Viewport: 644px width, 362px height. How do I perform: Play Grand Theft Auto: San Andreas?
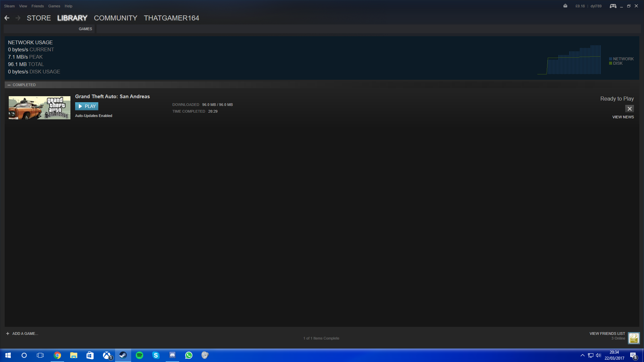tap(87, 106)
